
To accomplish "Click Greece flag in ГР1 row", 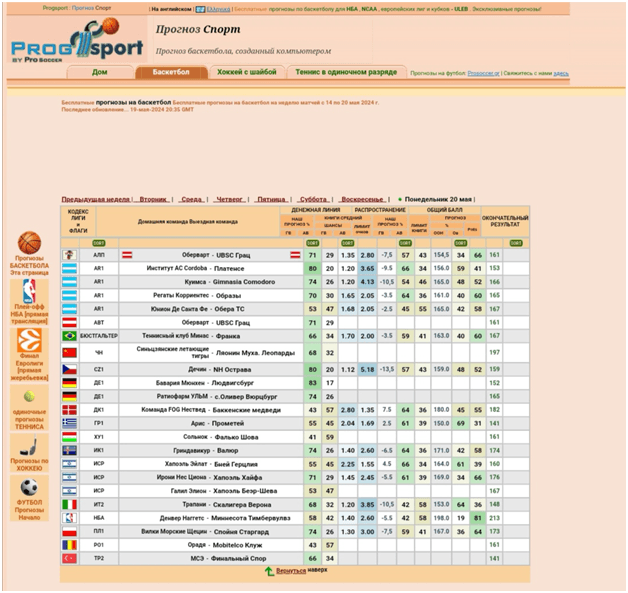I will pos(69,423).
